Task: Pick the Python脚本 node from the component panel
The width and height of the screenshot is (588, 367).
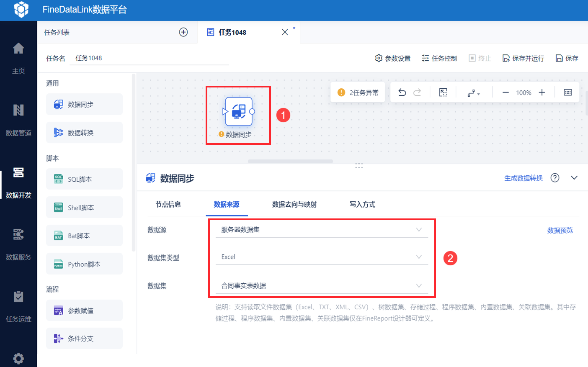Action: point(84,264)
